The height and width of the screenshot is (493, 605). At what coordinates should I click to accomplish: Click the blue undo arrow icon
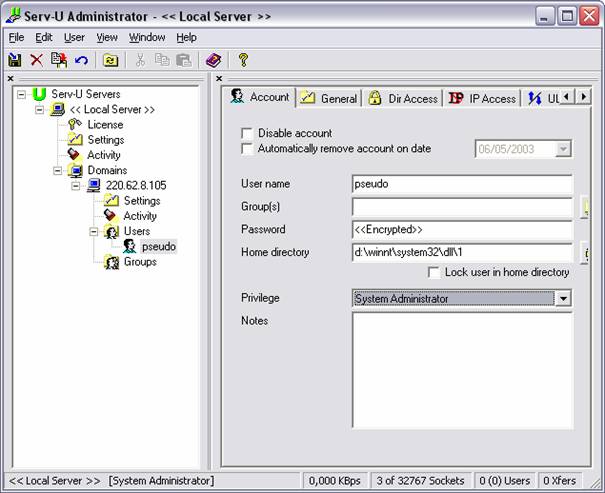click(x=81, y=60)
